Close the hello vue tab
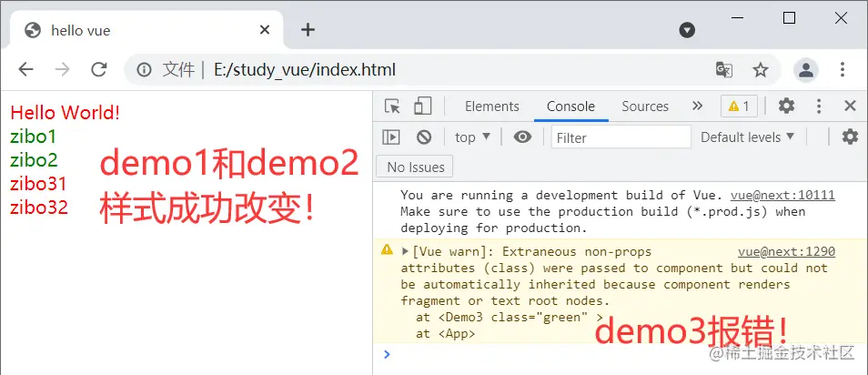Image resolution: width=868 pixels, height=375 pixels. click(x=265, y=30)
